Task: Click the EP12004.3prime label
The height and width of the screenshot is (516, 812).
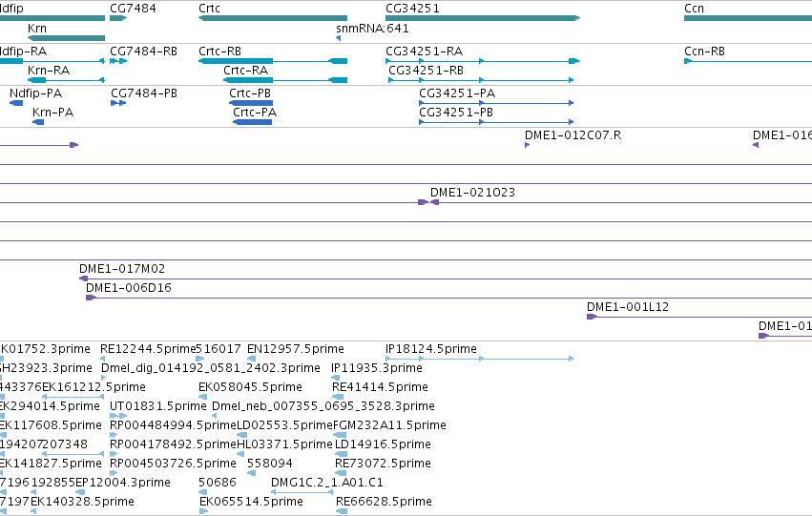Action: click(x=123, y=483)
